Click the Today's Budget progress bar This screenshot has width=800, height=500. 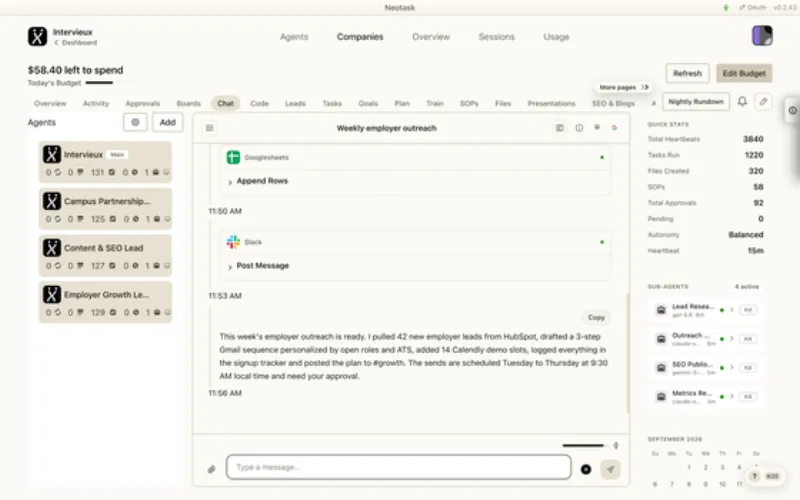pyautogui.click(x=108, y=83)
